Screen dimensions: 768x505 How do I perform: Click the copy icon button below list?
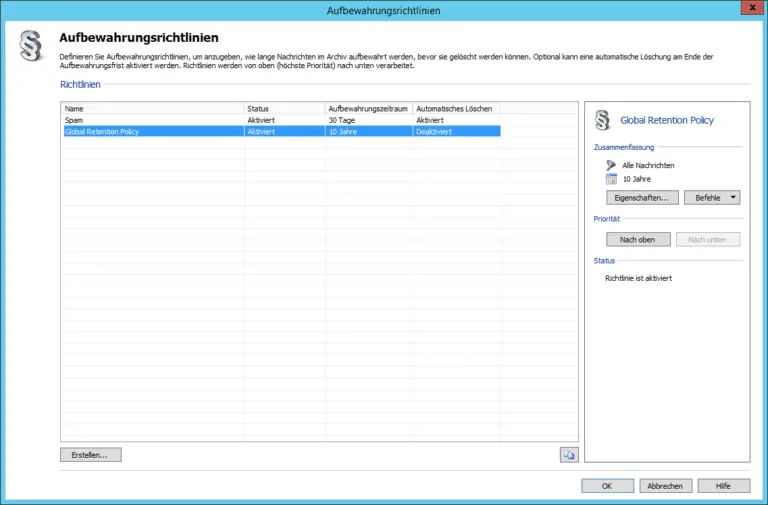tap(569, 454)
